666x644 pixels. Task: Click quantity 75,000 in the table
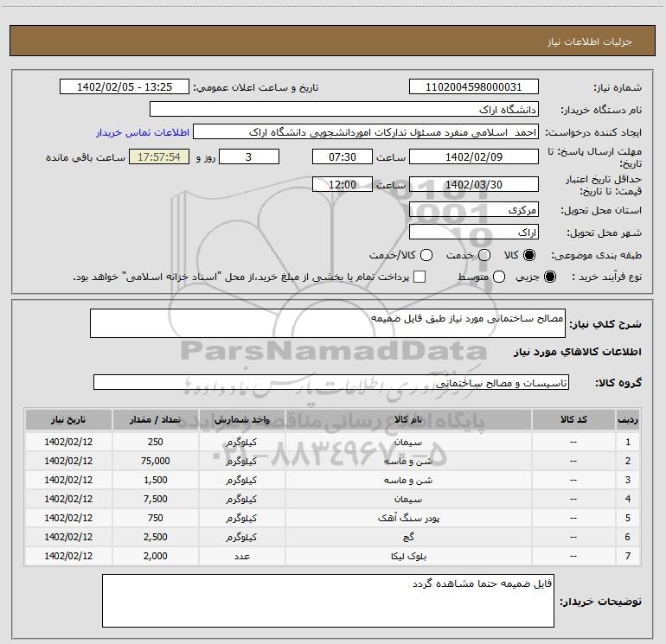pyautogui.click(x=156, y=461)
